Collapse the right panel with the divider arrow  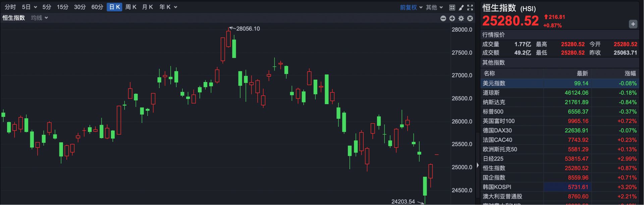click(x=478, y=165)
